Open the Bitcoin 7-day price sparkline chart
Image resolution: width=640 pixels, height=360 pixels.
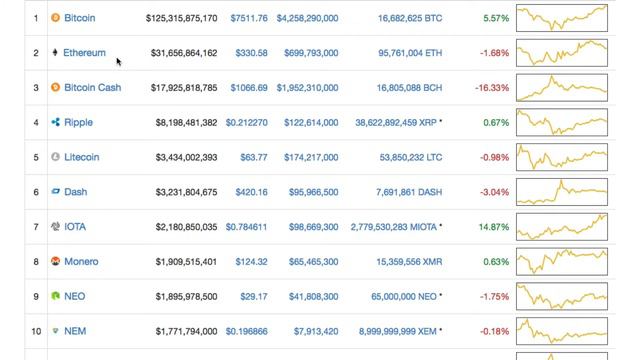[562, 18]
